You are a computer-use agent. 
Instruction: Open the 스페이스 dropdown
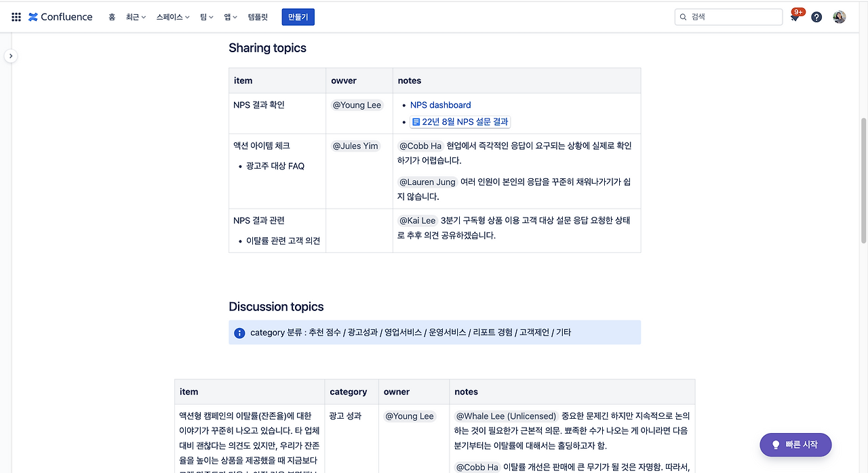coord(172,17)
